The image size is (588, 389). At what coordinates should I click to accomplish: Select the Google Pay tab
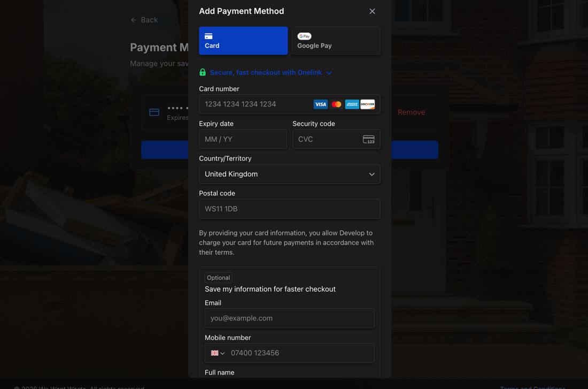(x=336, y=41)
